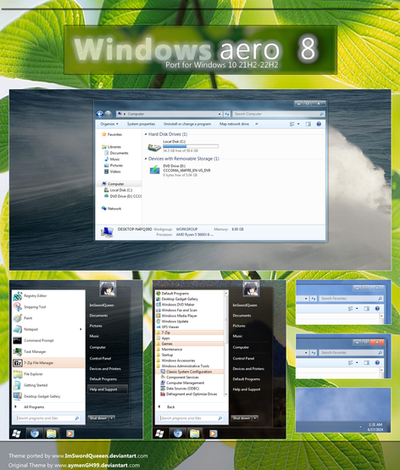
Task: Open Classic System Configuration under Administrative Tools
Action: (189, 372)
